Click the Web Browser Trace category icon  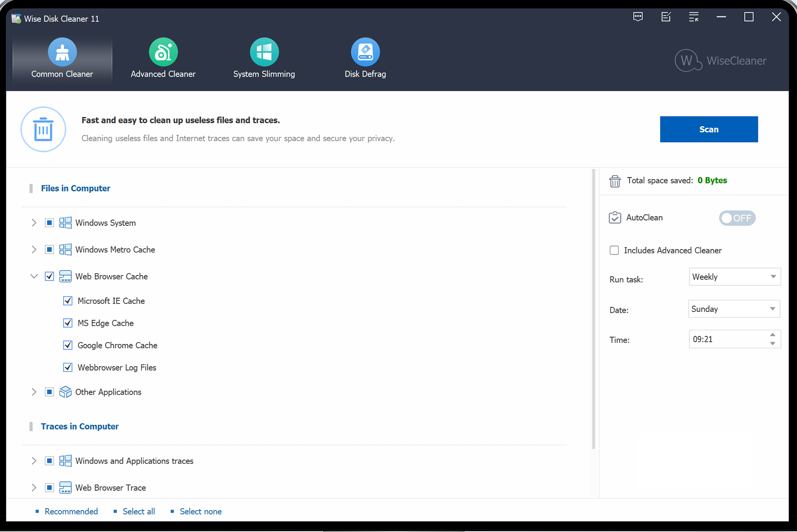(x=65, y=487)
